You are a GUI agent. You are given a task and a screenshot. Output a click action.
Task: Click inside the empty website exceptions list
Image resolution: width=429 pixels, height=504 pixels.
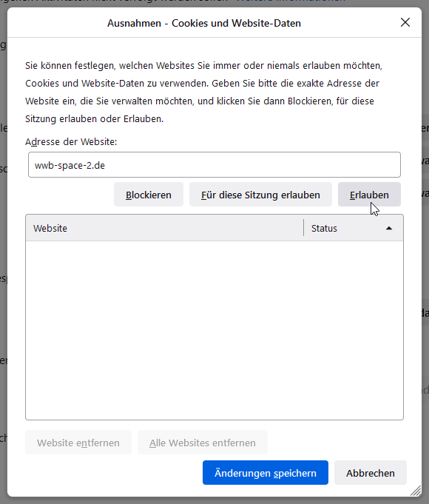(214, 330)
